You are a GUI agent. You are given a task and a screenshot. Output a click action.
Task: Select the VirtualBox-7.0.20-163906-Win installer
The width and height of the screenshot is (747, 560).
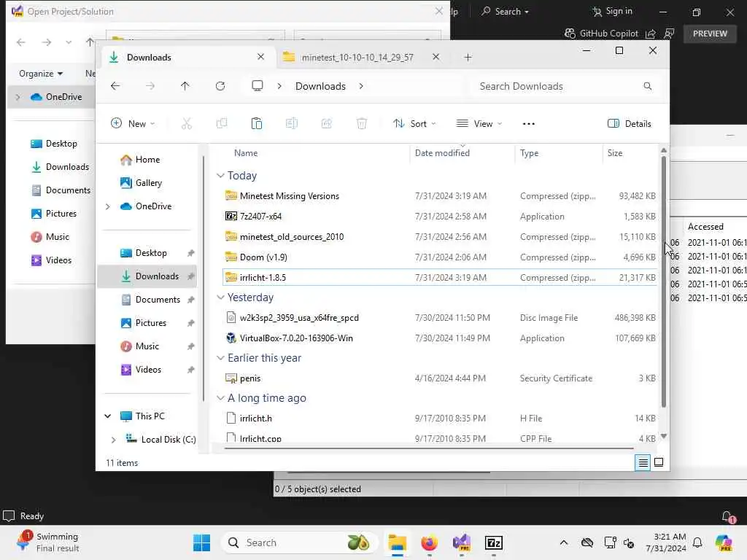click(440, 338)
